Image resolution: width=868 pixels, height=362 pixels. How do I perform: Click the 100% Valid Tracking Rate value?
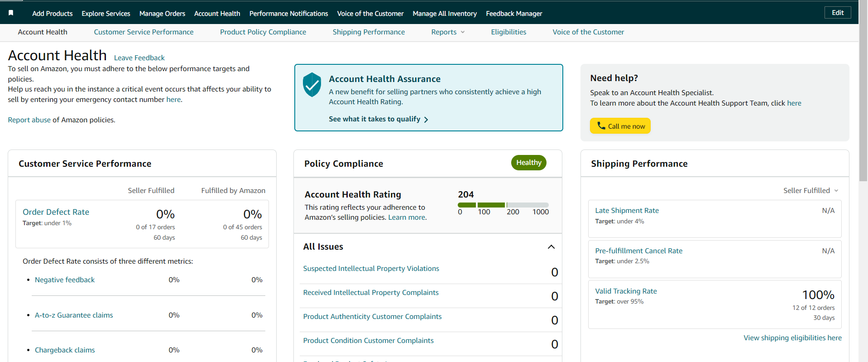818,295
